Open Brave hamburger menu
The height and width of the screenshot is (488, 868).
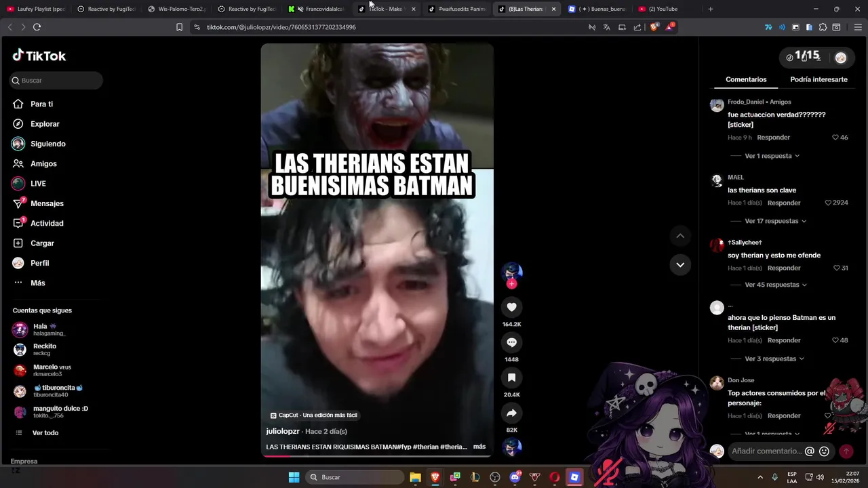pos(857,27)
